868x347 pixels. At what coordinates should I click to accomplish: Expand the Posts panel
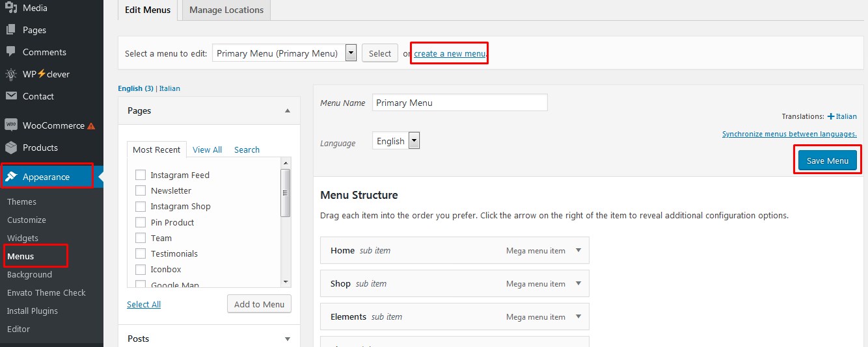pyautogui.click(x=287, y=339)
